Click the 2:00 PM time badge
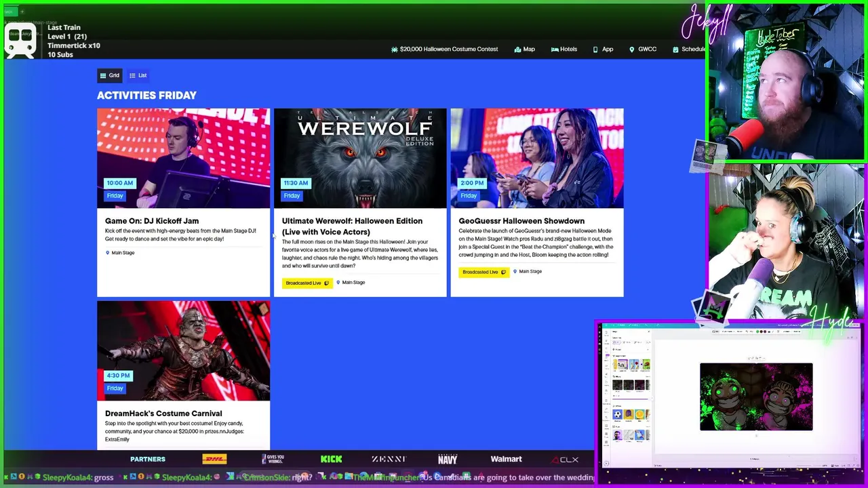The height and width of the screenshot is (488, 868). tap(472, 183)
